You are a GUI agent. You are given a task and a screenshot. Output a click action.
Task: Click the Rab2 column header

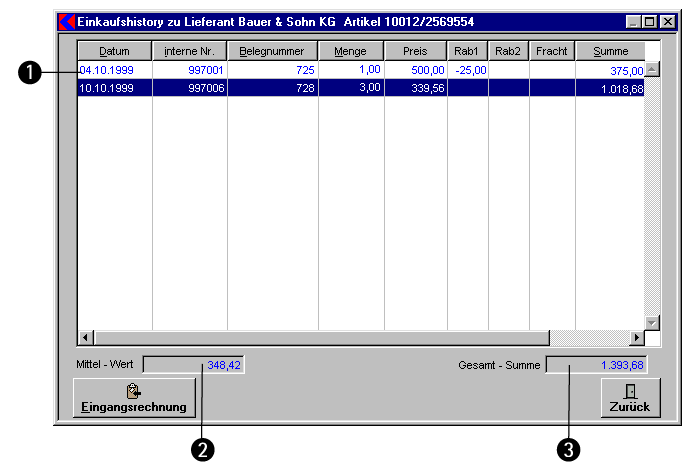508,51
